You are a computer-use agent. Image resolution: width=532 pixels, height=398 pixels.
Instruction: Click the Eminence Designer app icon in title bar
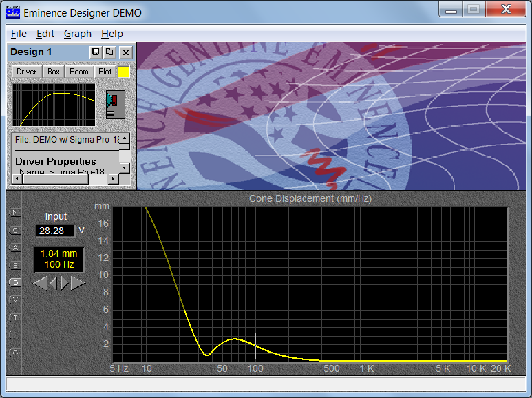click(x=13, y=12)
